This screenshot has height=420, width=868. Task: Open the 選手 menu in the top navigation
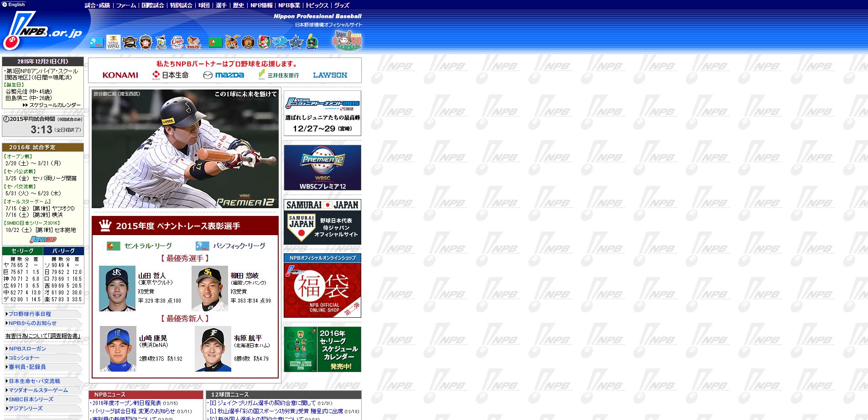coord(221,5)
